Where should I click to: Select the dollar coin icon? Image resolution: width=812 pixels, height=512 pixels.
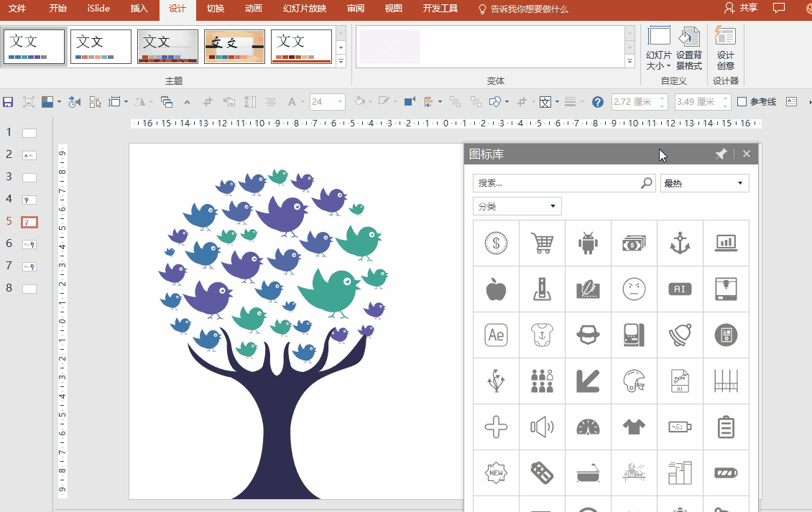496,243
